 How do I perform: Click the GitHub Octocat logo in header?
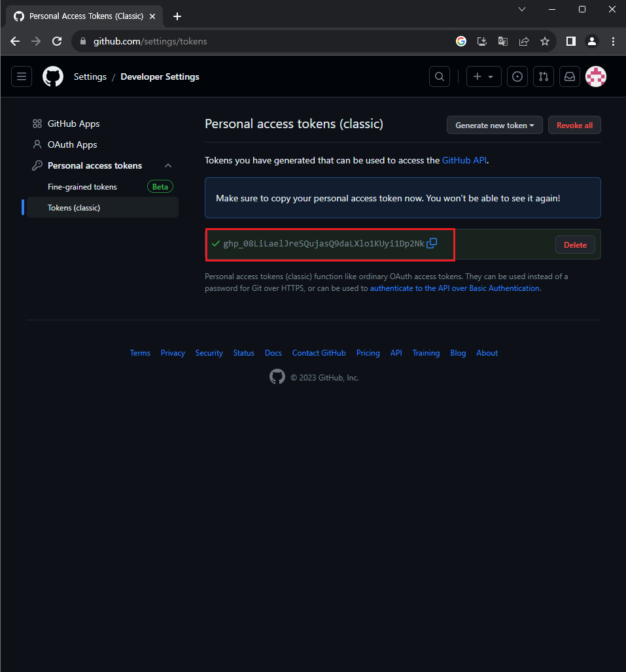(53, 76)
